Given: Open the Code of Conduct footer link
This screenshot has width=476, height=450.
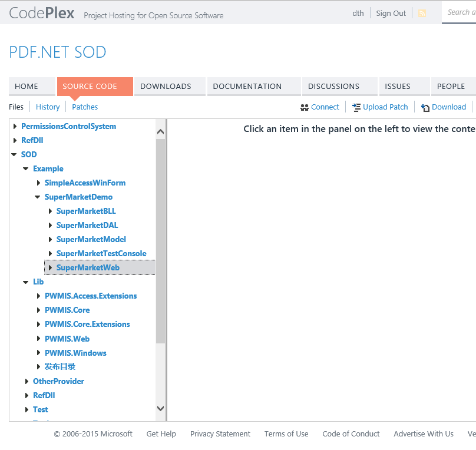Looking at the screenshot, I should click(351, 434).
